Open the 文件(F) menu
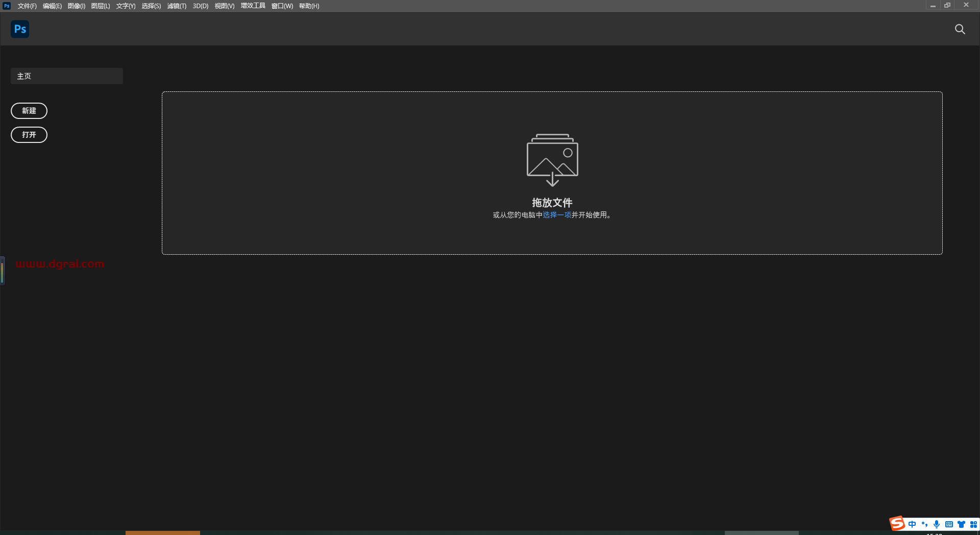980x535 pixels. pos(27,6)
